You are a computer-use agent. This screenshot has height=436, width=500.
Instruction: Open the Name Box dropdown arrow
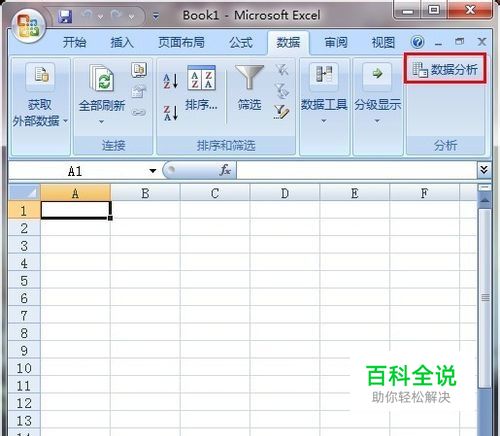click(153, 171)
